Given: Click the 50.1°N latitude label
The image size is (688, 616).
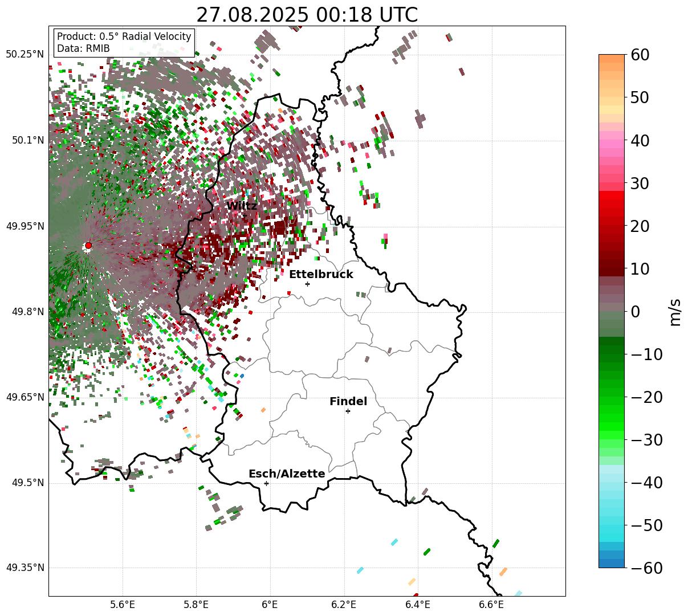Looking at the screenshot, I should 27,140.
